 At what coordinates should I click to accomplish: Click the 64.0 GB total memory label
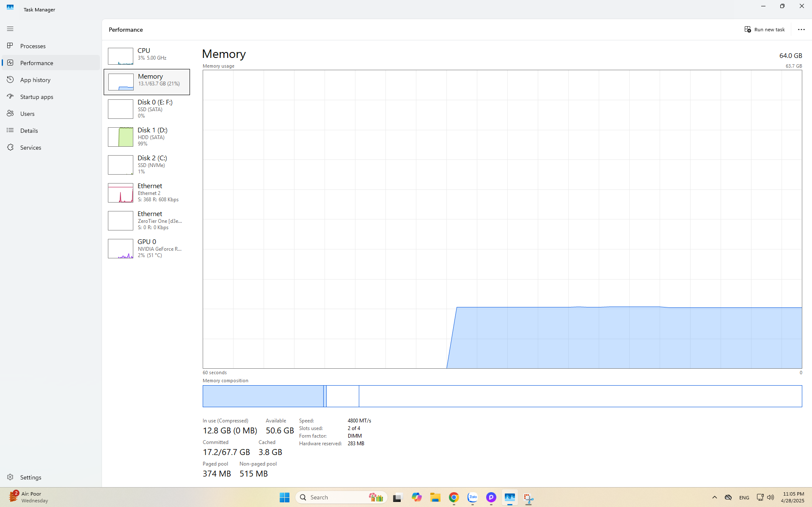coord(790,56)
